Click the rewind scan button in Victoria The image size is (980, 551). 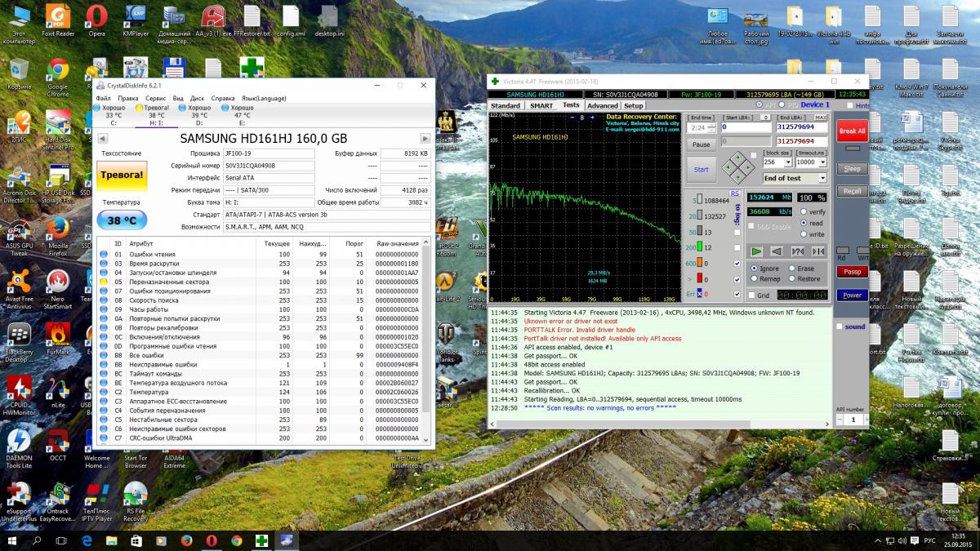777,251
